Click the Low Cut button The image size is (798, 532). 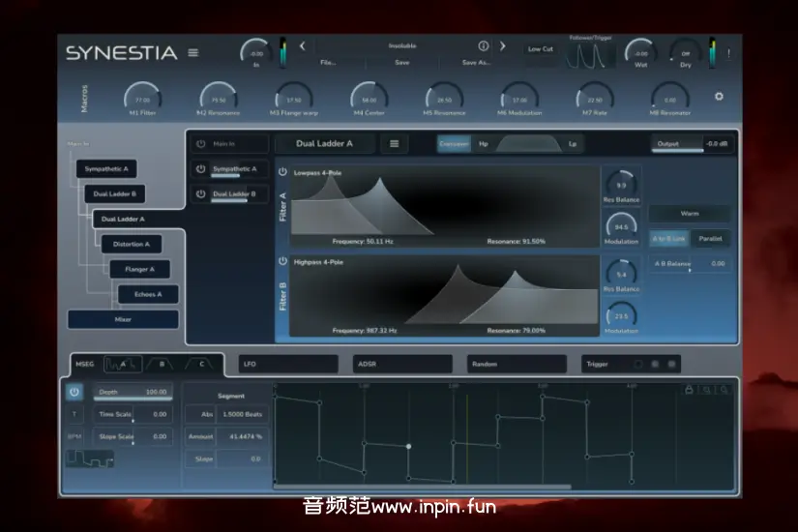[x=541, y=49]
